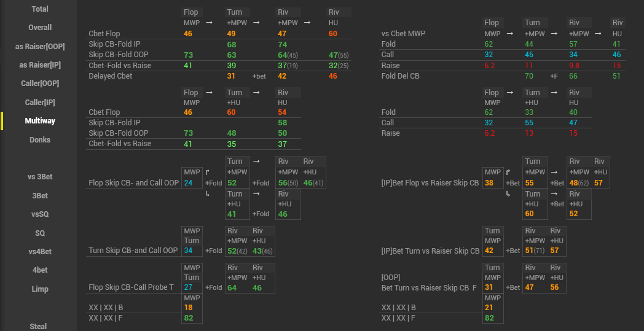Select the as Raiser[OOP] section
The height and width of the screenshot is (331, 644).
(x=40, y=47)
